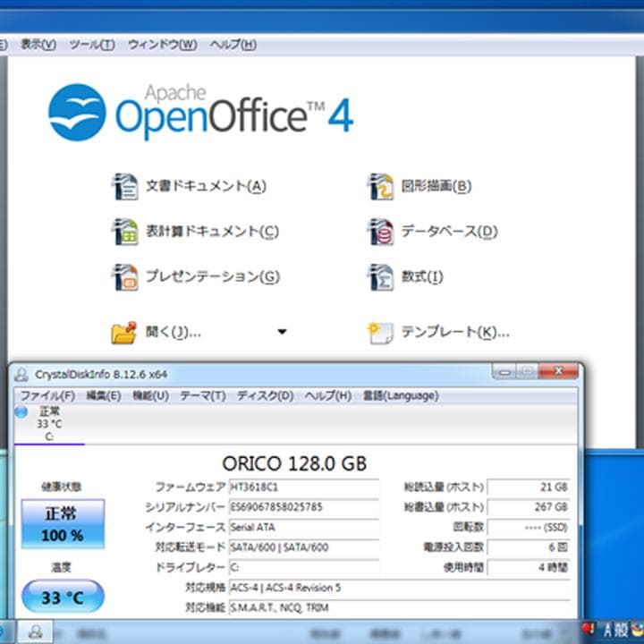
Task: Click the red tray icon in taskbar
Action: [x=588, y=629]
